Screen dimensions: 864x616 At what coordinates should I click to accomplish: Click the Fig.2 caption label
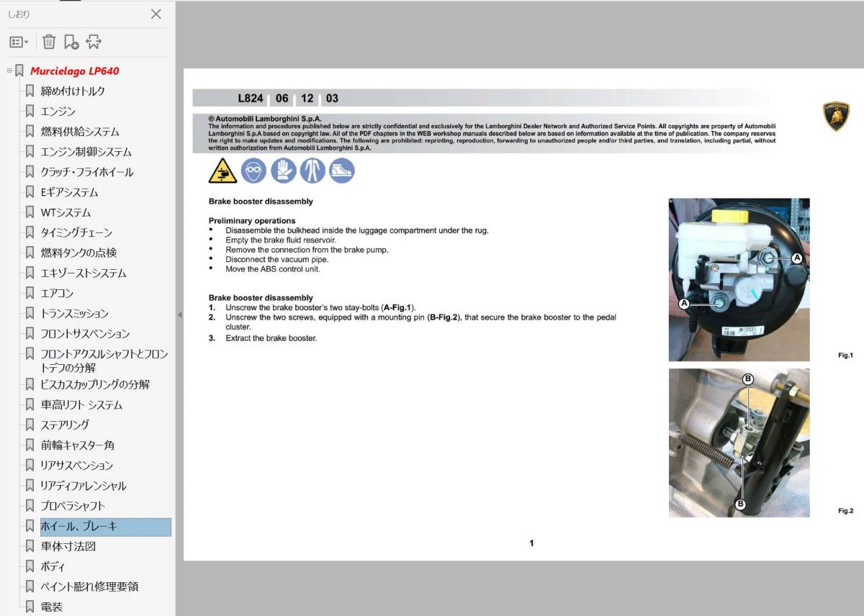845,511
